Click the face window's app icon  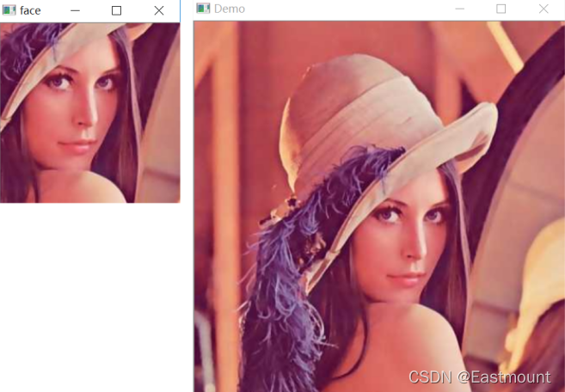tap(9, 10)
